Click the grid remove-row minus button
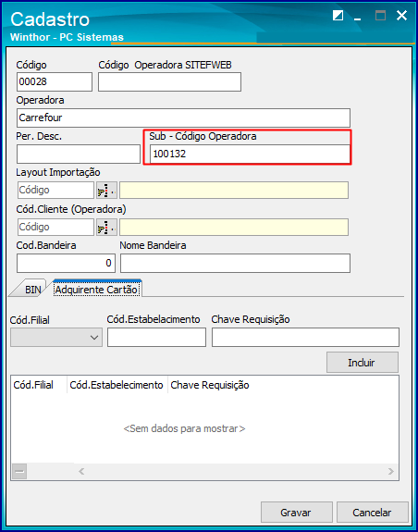The width and height of the screenshot is (418, 532). 19,471
